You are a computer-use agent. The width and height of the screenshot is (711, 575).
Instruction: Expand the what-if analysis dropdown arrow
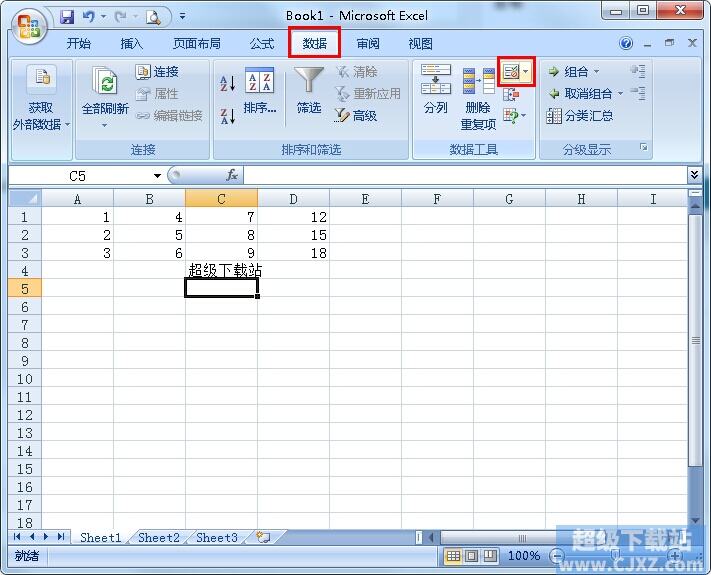point(524,116)
